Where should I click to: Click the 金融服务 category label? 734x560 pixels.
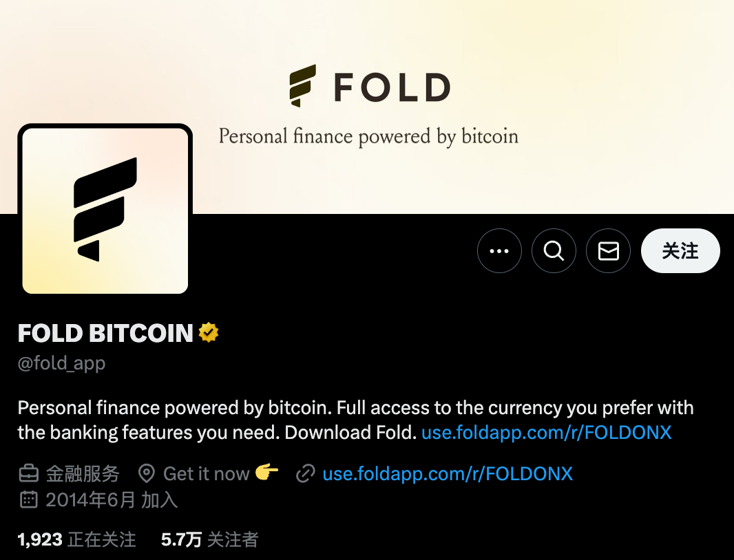[x=83, y=473]
